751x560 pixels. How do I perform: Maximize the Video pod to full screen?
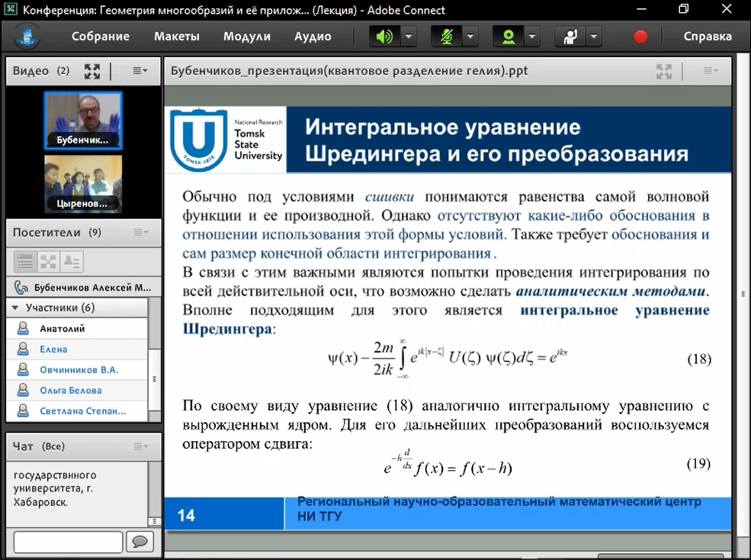click(x=92, y=71)
